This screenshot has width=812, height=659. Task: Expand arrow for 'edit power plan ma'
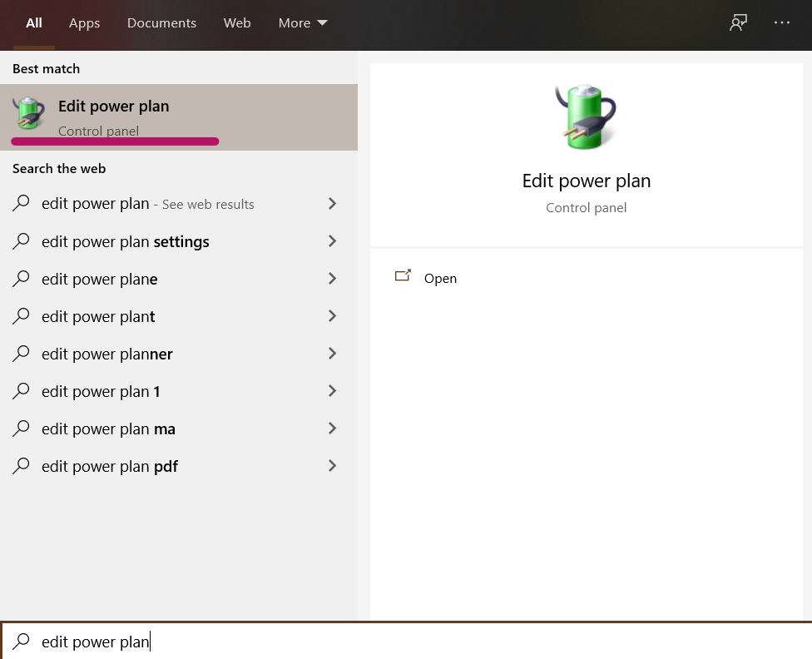coord(333,429)
